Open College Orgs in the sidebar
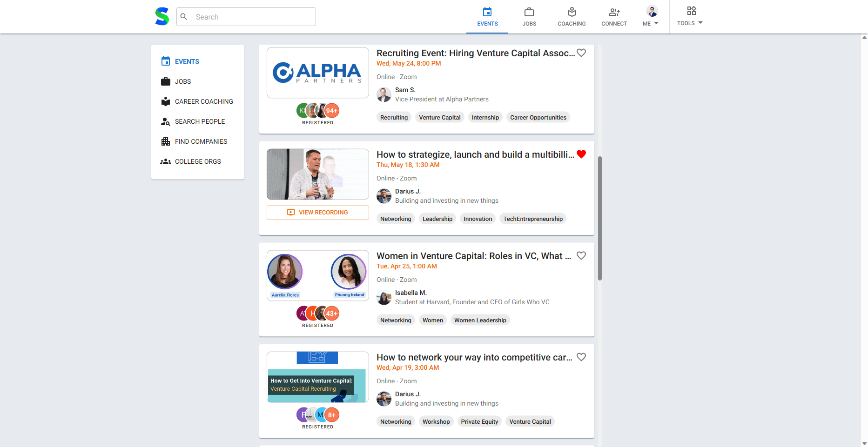The height and width of the screenshot is (447, 868). (x=198, y=161)
